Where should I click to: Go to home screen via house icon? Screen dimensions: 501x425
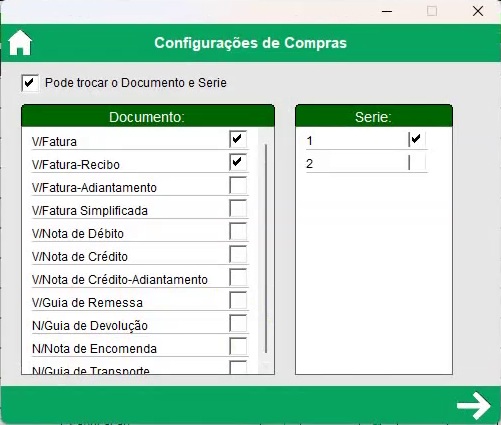[20, 43]
